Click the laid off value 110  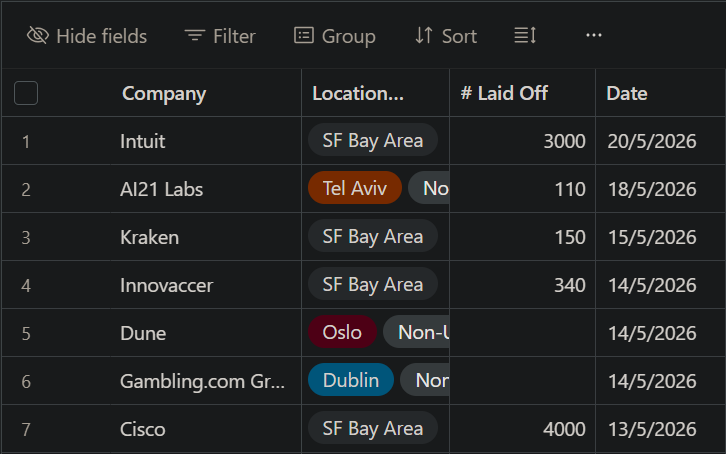[x=570, y=189]
